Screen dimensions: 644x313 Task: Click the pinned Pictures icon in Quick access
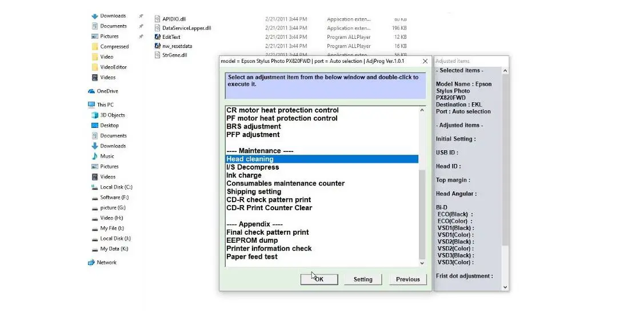pos(95,37)
